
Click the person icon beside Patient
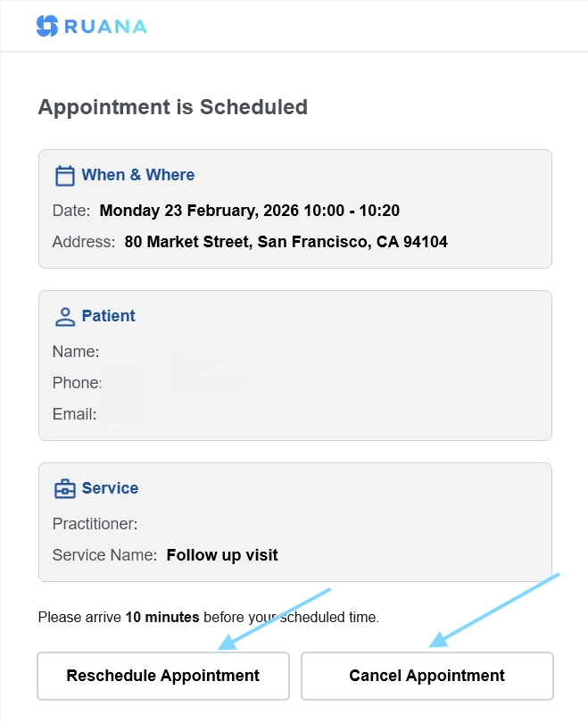pos(64,315)
